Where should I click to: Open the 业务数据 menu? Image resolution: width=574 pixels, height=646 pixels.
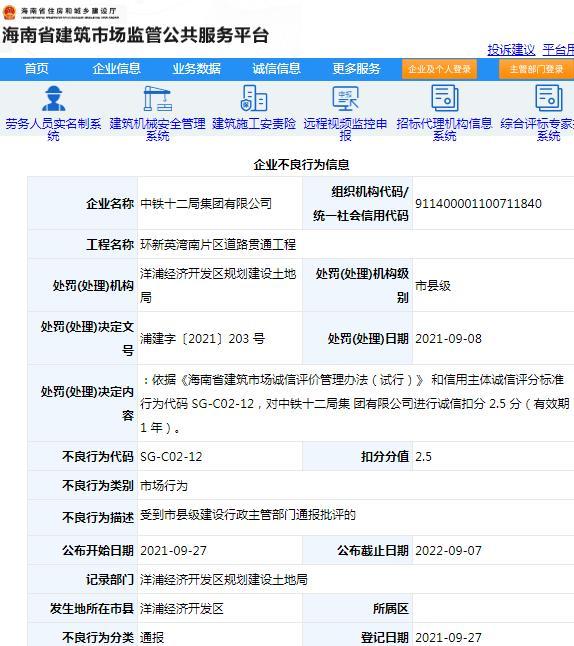197,68
